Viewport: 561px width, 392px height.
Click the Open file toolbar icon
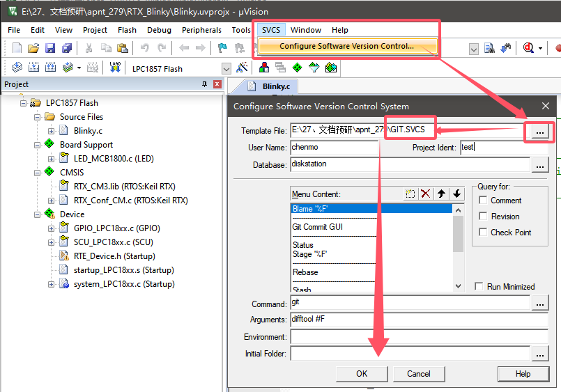[x=33, y=48]
